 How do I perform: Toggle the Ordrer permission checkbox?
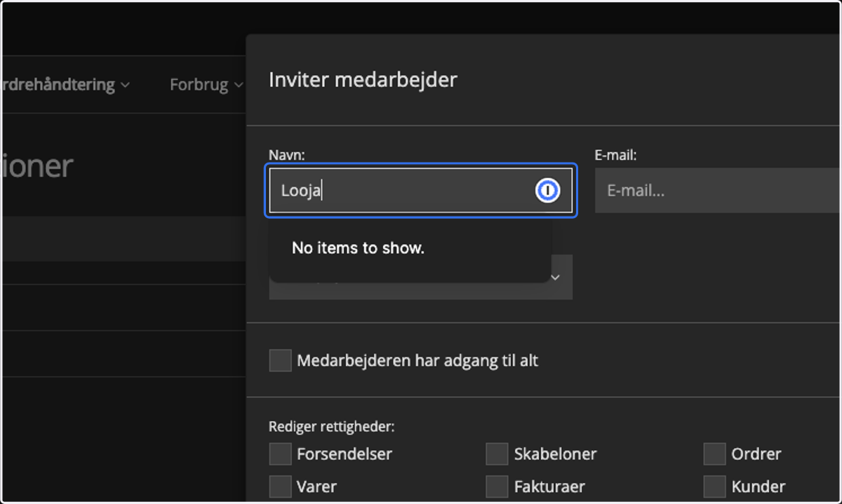point(714,454)
